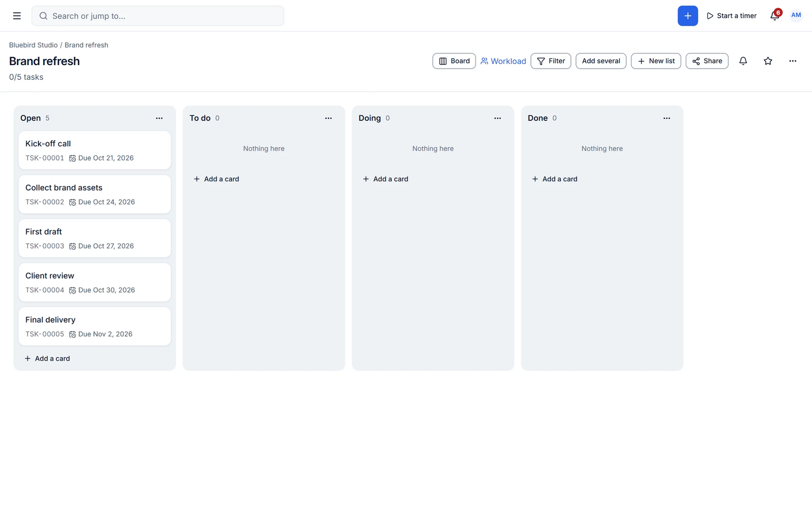Click the Brand refresh page title
812x508 pixels.
pos(45,61)
